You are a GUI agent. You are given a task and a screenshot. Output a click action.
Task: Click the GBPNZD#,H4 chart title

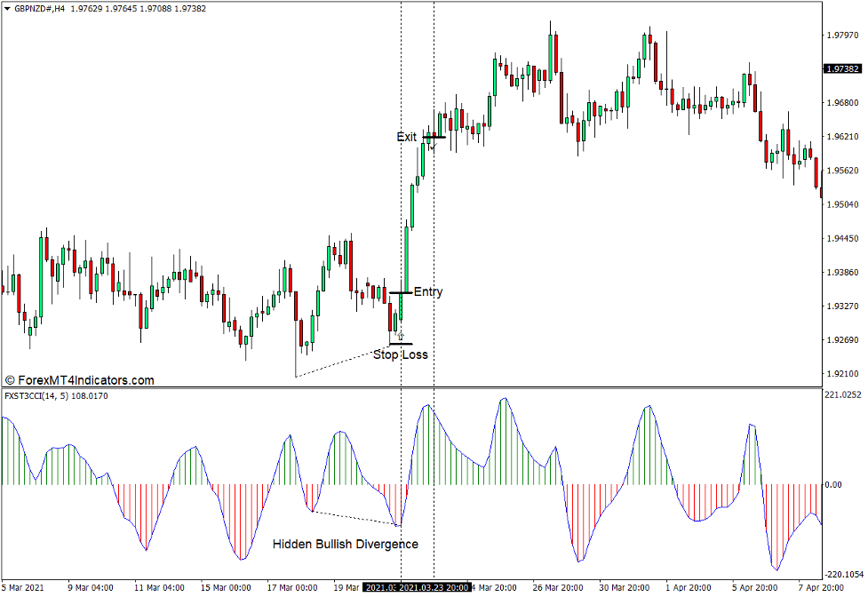(39, 9)
